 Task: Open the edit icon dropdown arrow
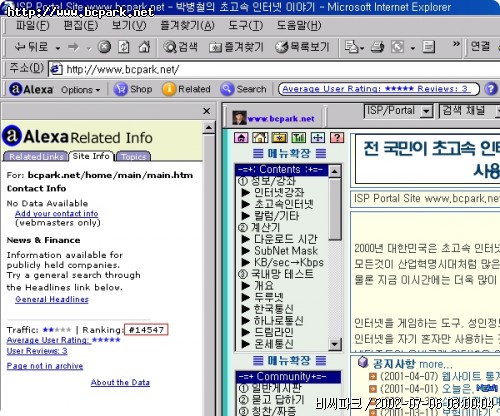[x=413, y=48]
